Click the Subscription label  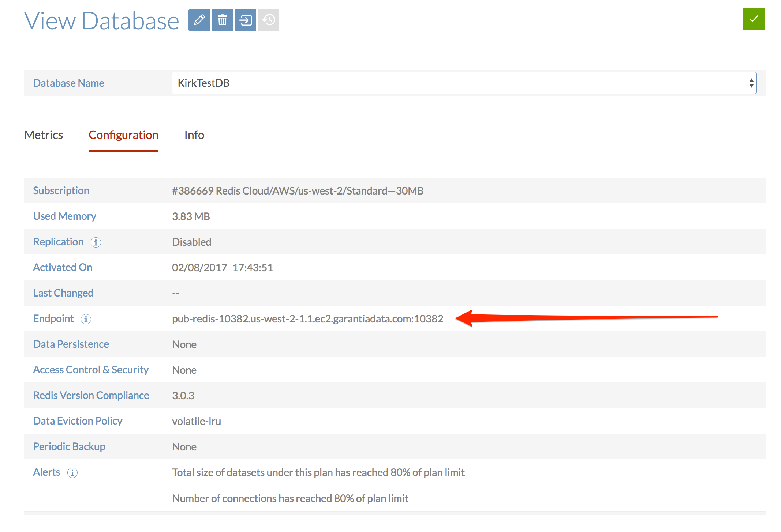click(61, 190)
